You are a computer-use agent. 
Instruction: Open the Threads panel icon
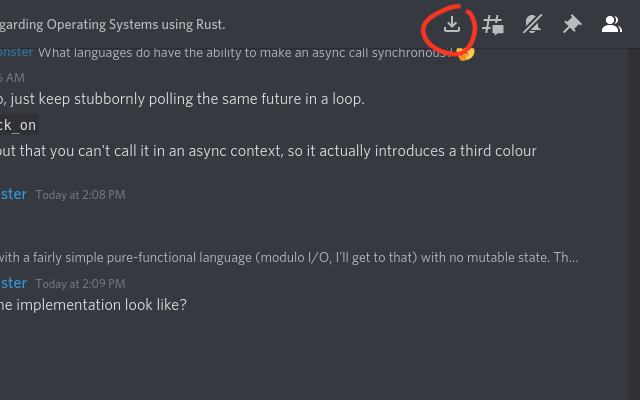coord(493,24)
